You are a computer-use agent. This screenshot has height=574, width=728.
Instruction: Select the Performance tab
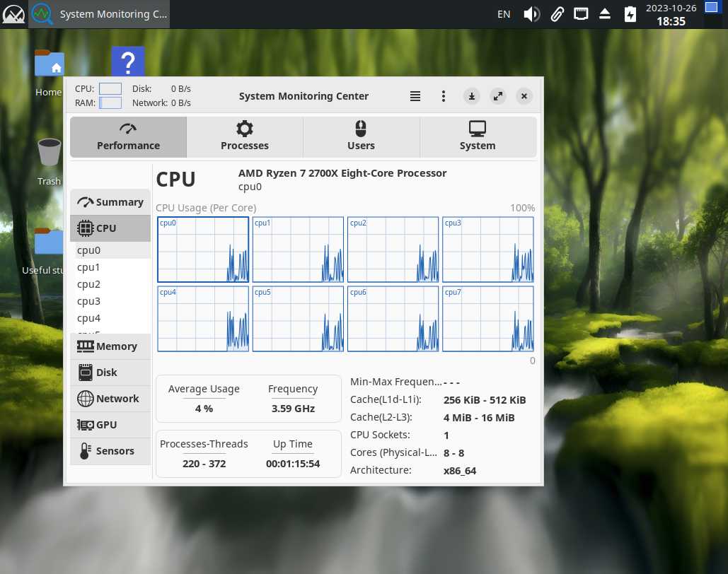point(128,136)
